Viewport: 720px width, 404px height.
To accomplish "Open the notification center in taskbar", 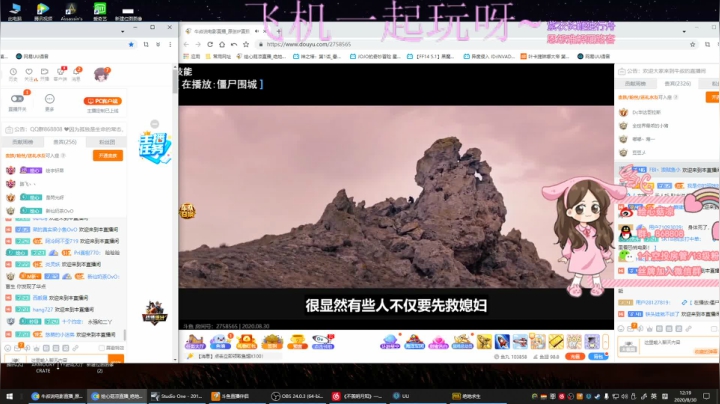I will click(x=706, y=396).
